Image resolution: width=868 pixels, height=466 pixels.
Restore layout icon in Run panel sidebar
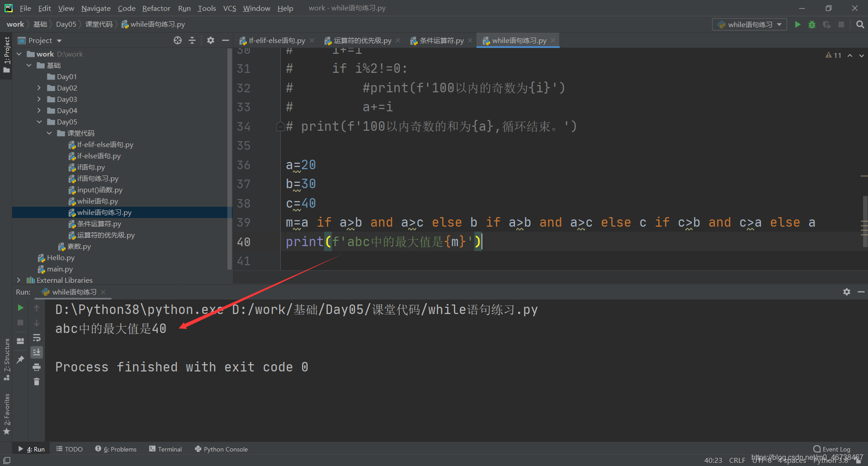tap(20, 341)
